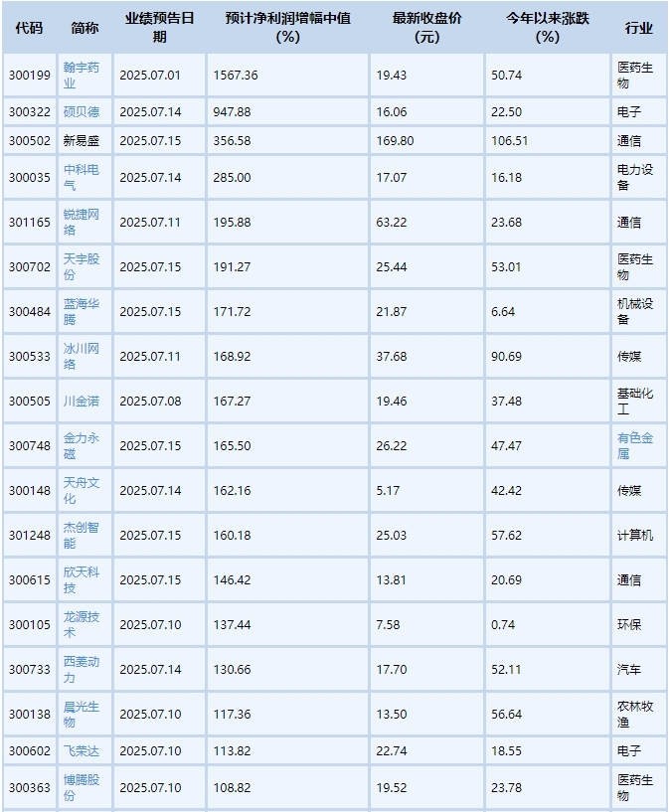Select closing price 5.17
670x812 pixels.
point(388,490)
